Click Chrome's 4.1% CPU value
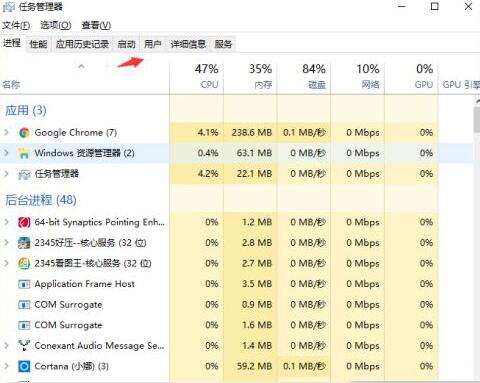 coord(208,133)
